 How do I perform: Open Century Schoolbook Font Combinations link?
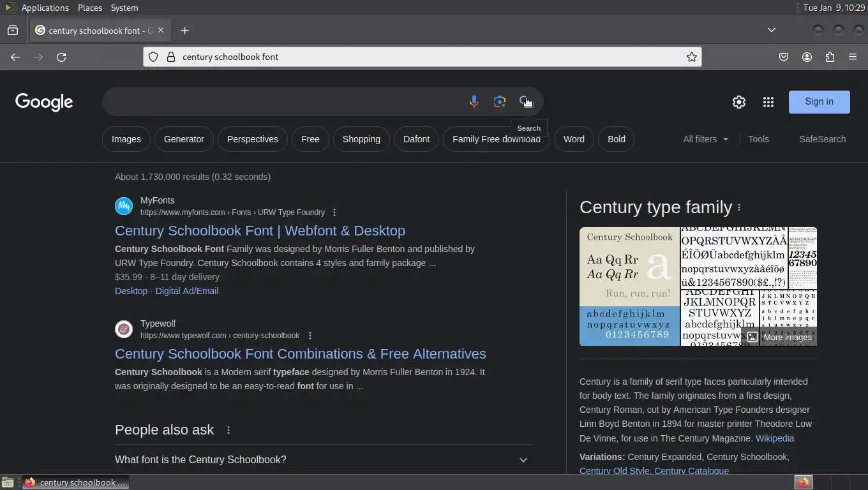[301, 353]
